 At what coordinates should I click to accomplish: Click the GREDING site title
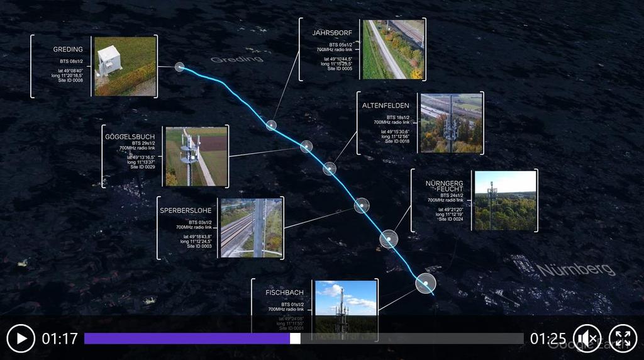68,49
